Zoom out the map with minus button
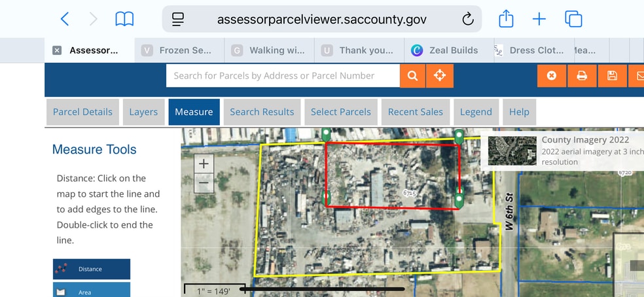 (x=204, y=183)
